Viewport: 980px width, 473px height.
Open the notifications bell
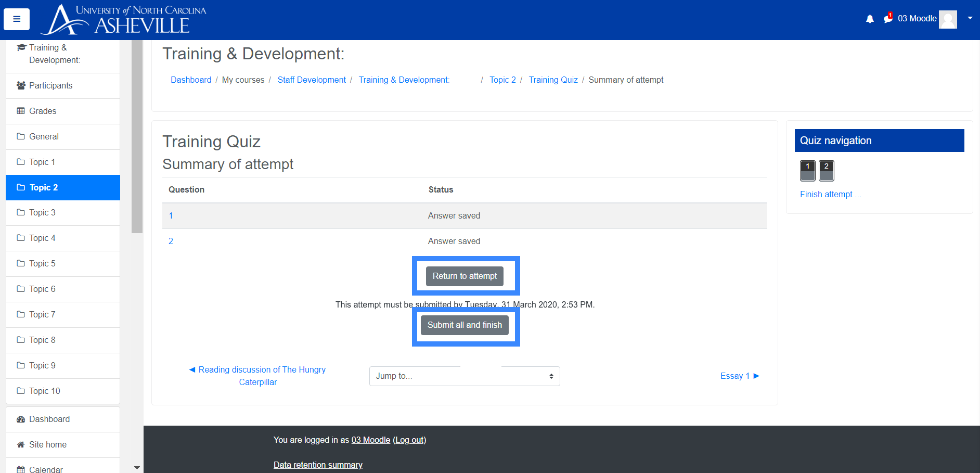tap(870, 19)
